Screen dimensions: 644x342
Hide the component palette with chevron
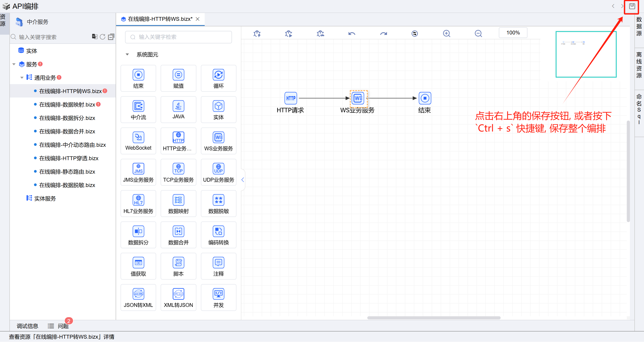click(242, 180)
